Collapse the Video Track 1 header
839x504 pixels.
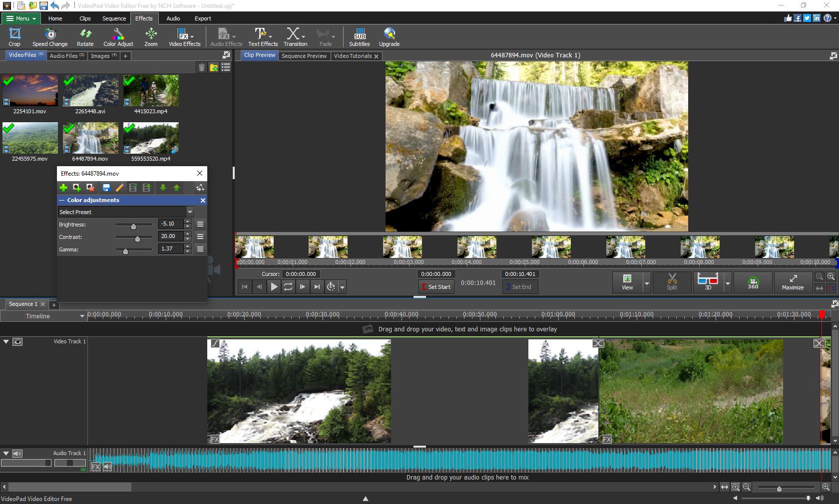pyautogui.click(x=6, y=342)
